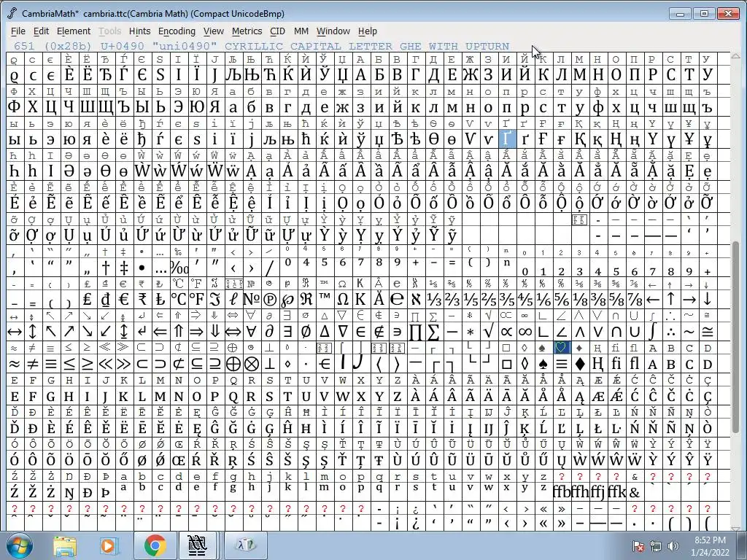Screen dimensions: 747x560
Task: Select the up arrow ↑ glyph cell
Action: point(671,299)
